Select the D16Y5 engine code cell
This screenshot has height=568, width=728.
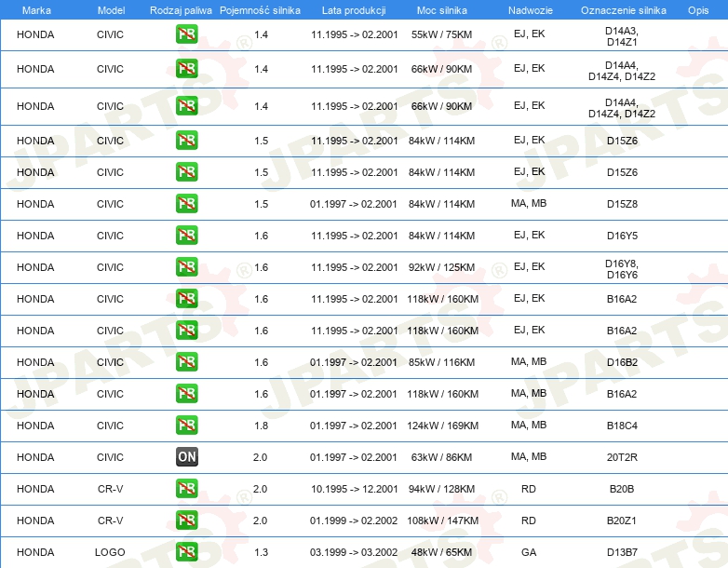click(x=622, y=236)
